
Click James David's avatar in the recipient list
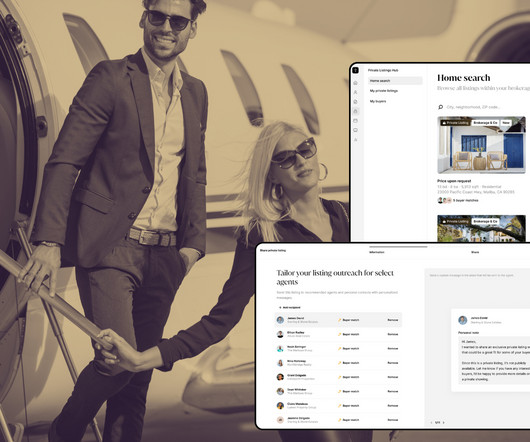[x=280, y=320]
